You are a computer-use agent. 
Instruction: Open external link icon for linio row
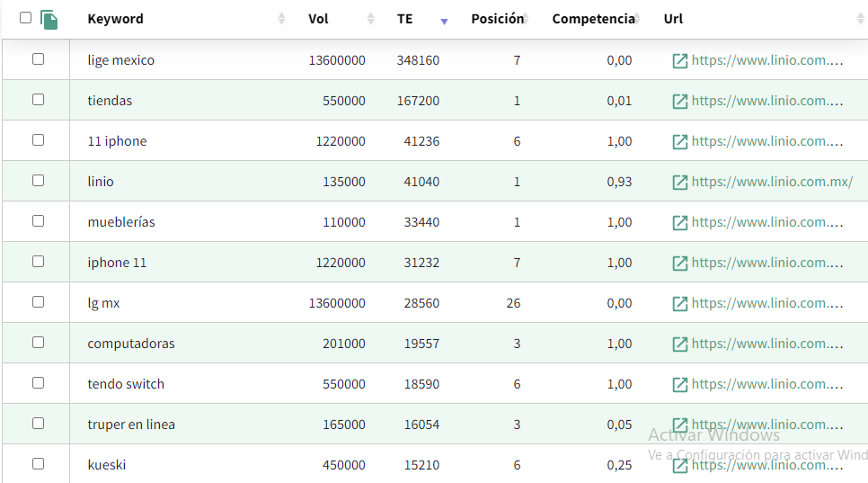pos(680,182)
